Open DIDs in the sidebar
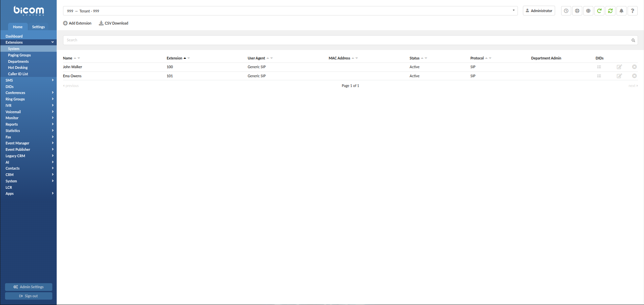This screenshot has width=644, height=305. pos(28,87)
